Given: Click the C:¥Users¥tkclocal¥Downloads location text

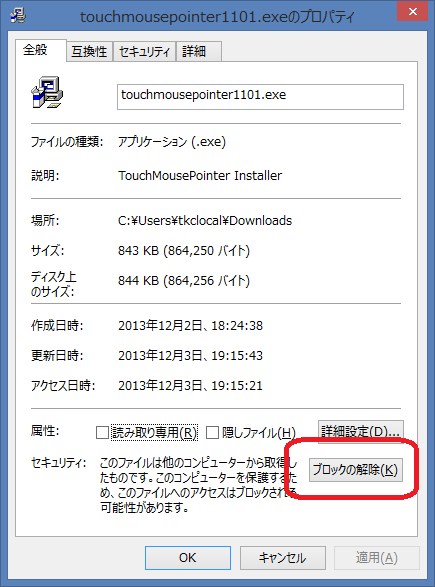Looking at the screenshot, I should click(205, 220).
